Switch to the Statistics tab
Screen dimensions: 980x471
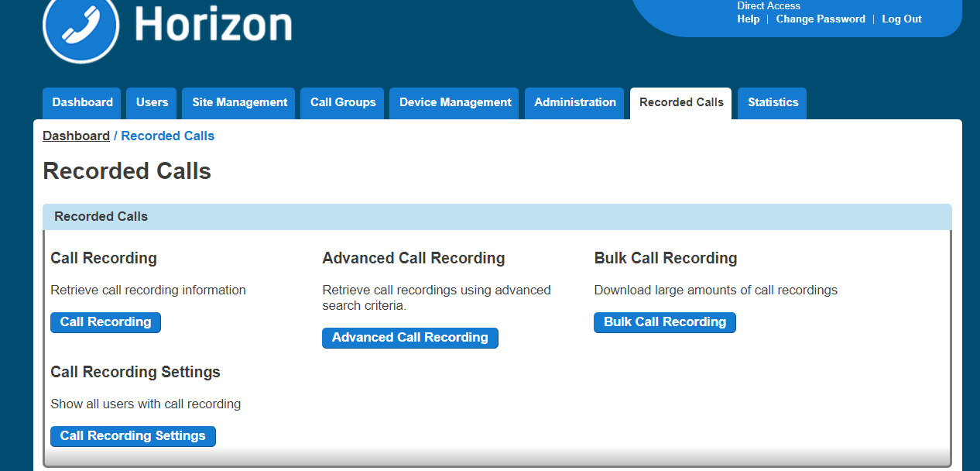coord(773,103)
